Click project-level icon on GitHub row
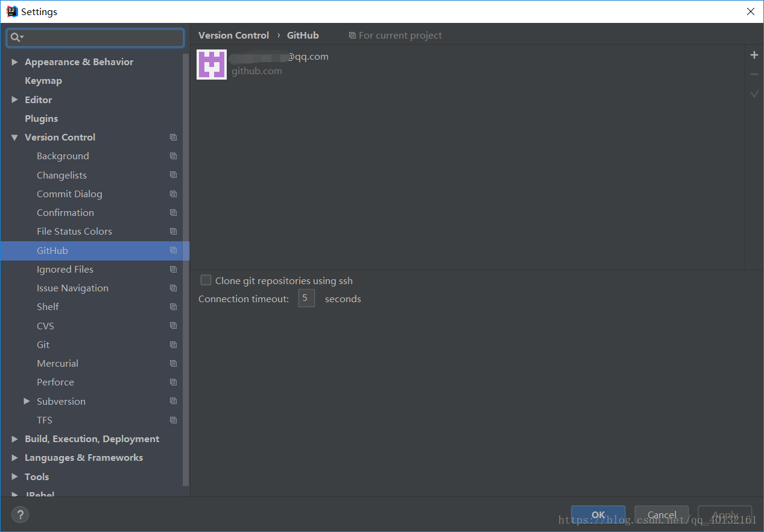Screen dimensions: 764x532 pyautogui.click(x=173, y=250)
